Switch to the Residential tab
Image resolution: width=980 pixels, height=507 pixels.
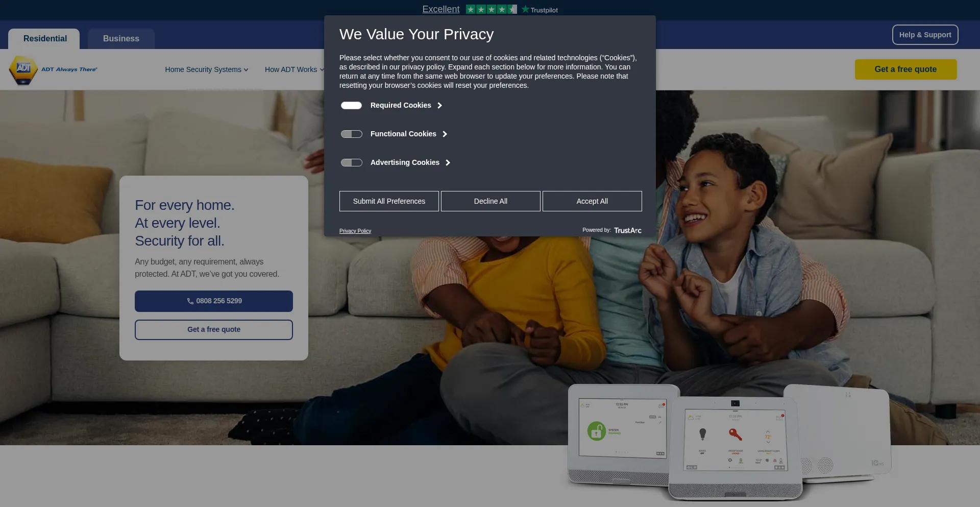45,39
